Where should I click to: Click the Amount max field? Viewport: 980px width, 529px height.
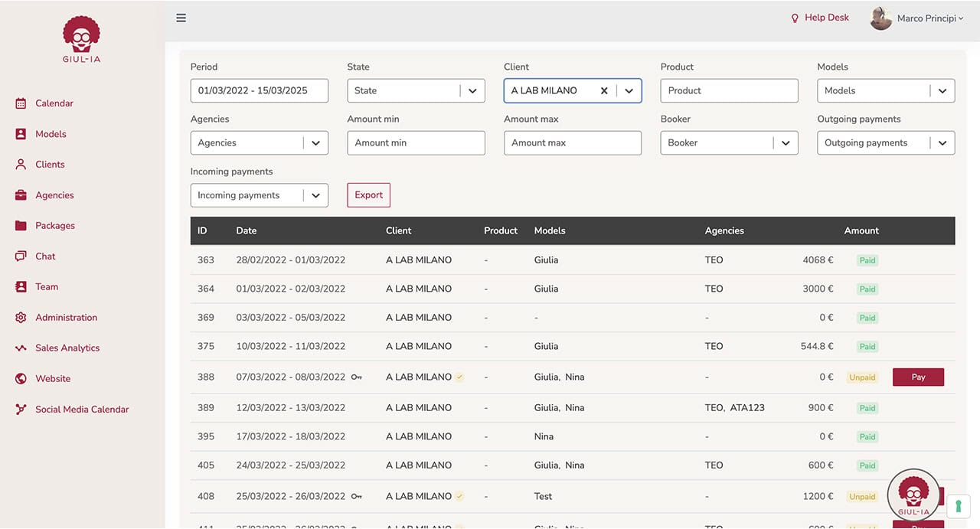coord(573,142)
